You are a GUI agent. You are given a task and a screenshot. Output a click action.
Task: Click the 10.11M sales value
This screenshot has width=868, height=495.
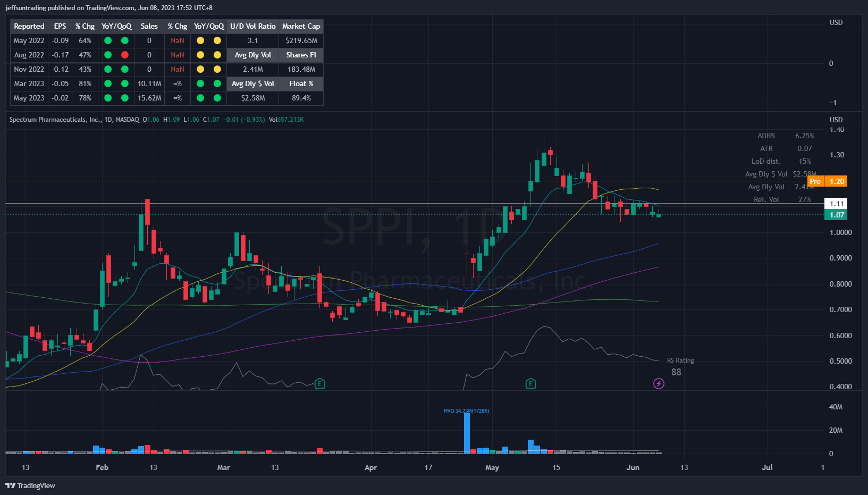pyautogui.click(x=149, y=83)
